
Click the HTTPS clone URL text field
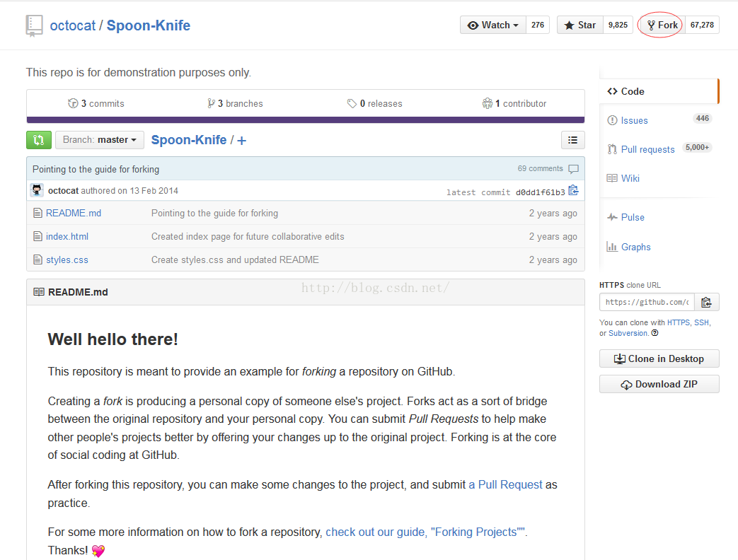(647, 303)
